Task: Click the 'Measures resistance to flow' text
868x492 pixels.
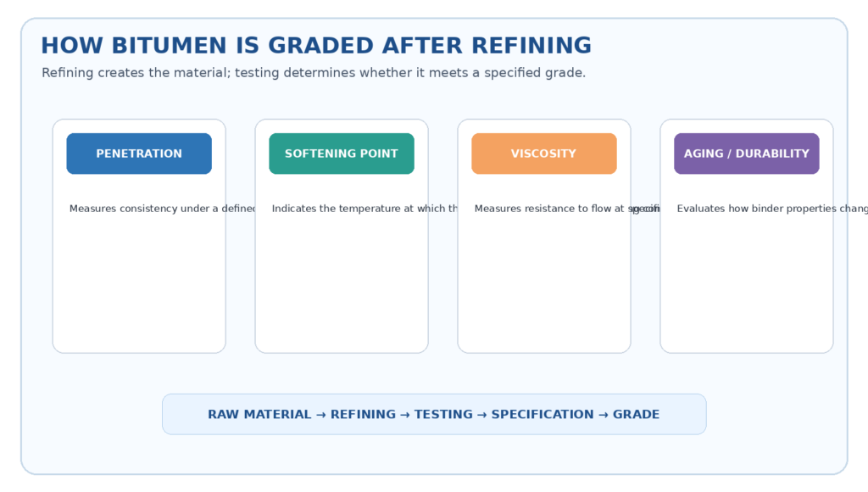Action: [567, 209]
